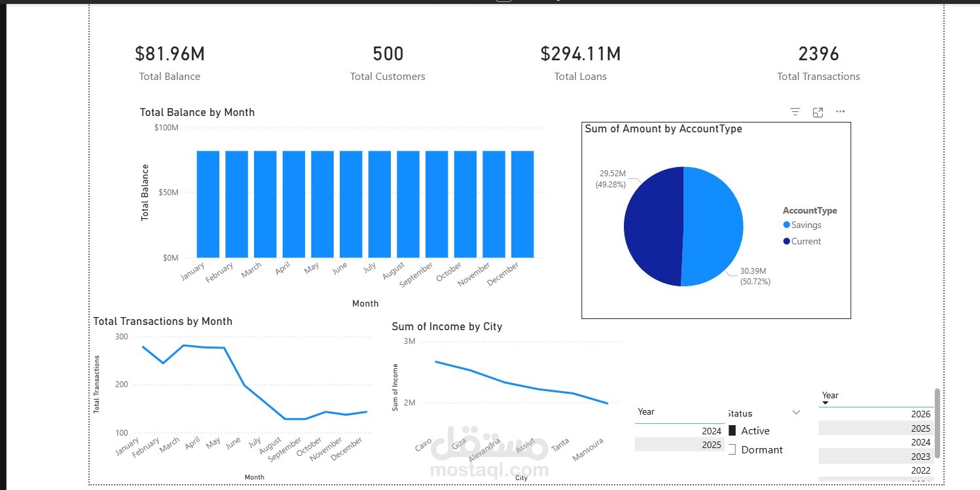Viewport: 980px width, 490px height.
Task: Open focus mode for the pie chart
Action: coord(818,112)
